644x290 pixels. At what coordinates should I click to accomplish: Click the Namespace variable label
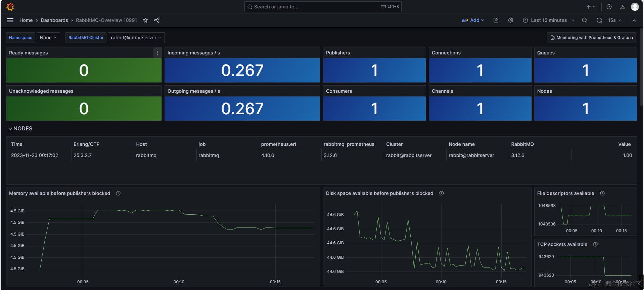20,38
